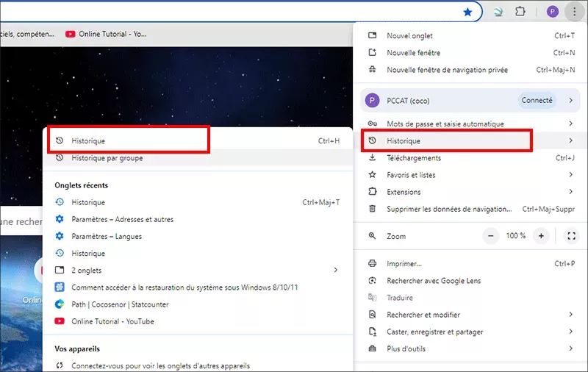Image resolution: width=588 pixels, height=372 pixels.
Task: Open Extensions menu entry
Action: (470, 192)
